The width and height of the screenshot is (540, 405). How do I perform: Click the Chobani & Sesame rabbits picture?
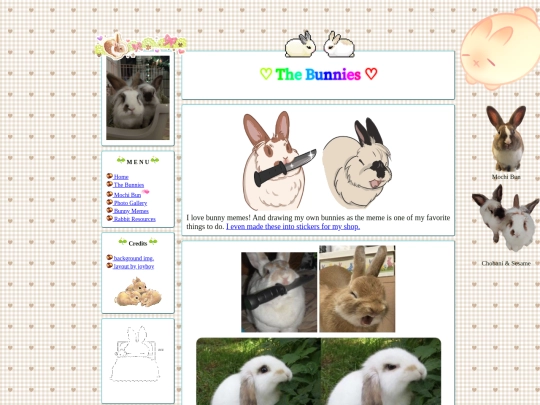coord(506,218)
